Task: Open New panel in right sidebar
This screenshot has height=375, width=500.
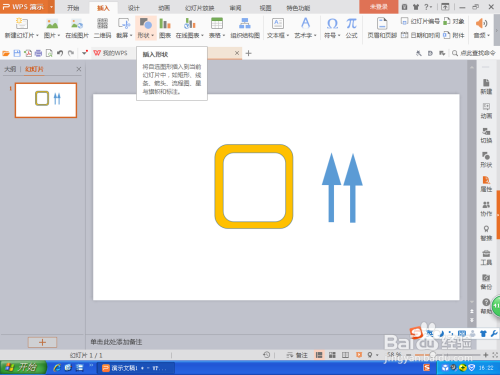Action: (486, 86)
